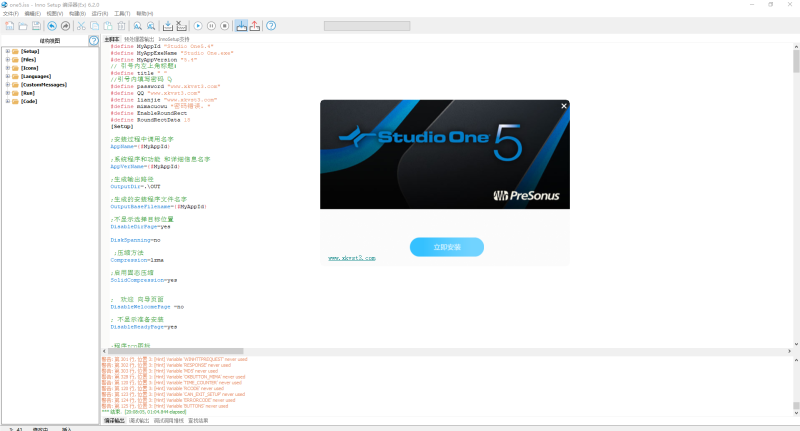Screen dimensions: 800x431
Task: Pause the running setup
Action: (211, 26)
